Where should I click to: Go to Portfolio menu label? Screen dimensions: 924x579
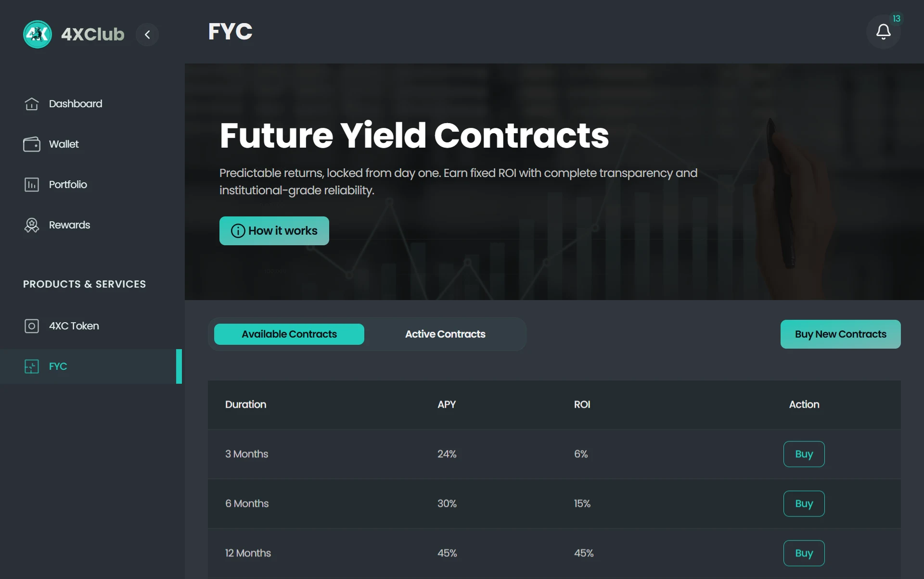coord(68,185)
